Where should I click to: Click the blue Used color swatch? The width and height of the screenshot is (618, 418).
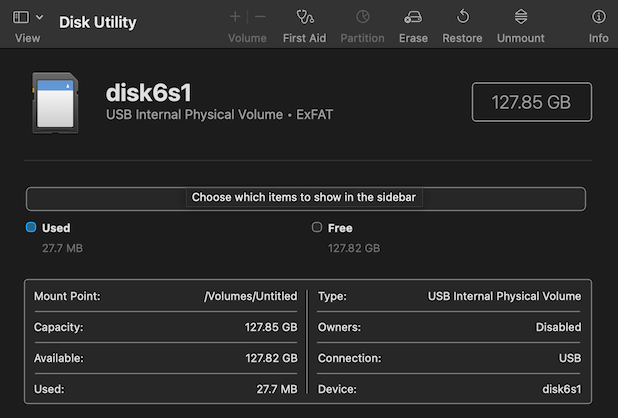pyautogui.click(x=31, y=227)
